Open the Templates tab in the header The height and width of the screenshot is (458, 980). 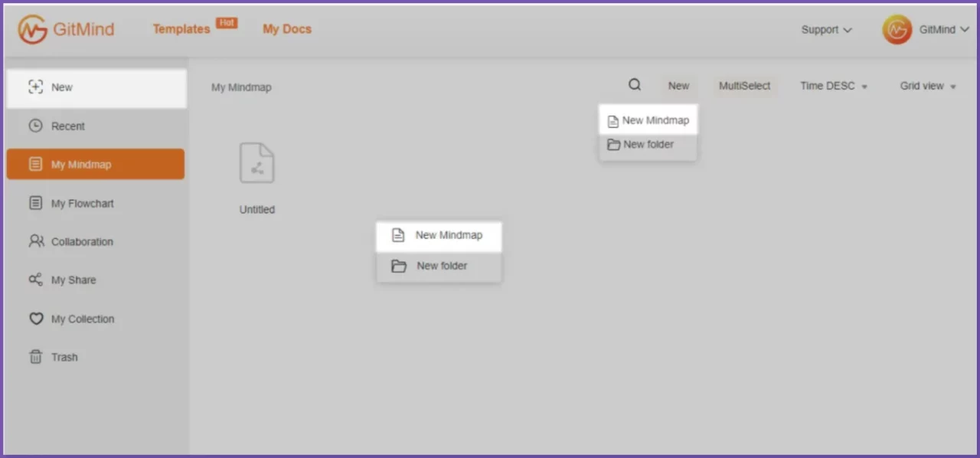click(181, 29)
